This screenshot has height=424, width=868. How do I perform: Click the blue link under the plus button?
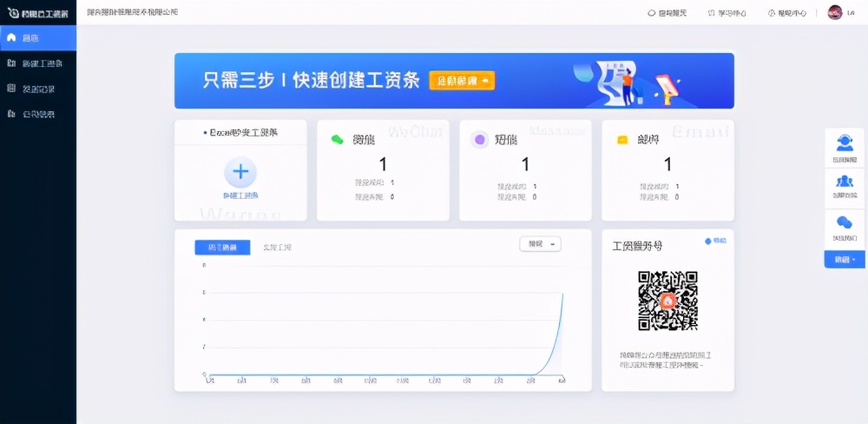point(240,195)
